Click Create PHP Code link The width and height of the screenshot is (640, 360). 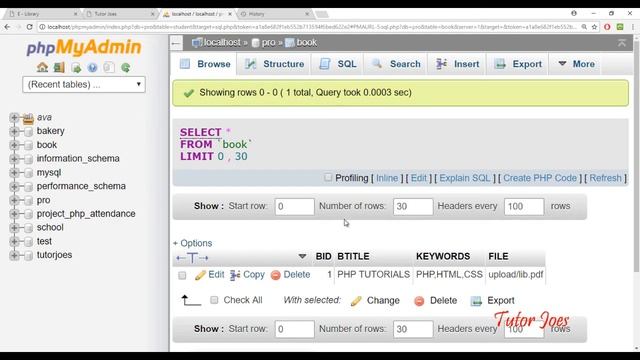tap(540, 178)
